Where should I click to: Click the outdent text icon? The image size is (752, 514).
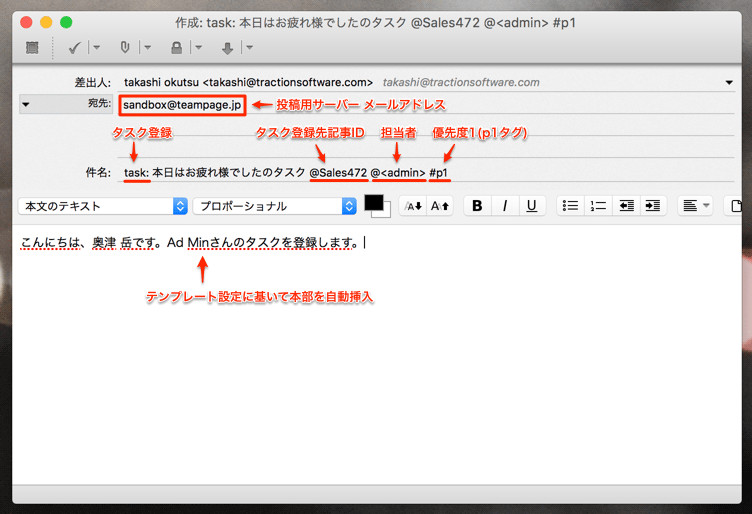[626, 206]
